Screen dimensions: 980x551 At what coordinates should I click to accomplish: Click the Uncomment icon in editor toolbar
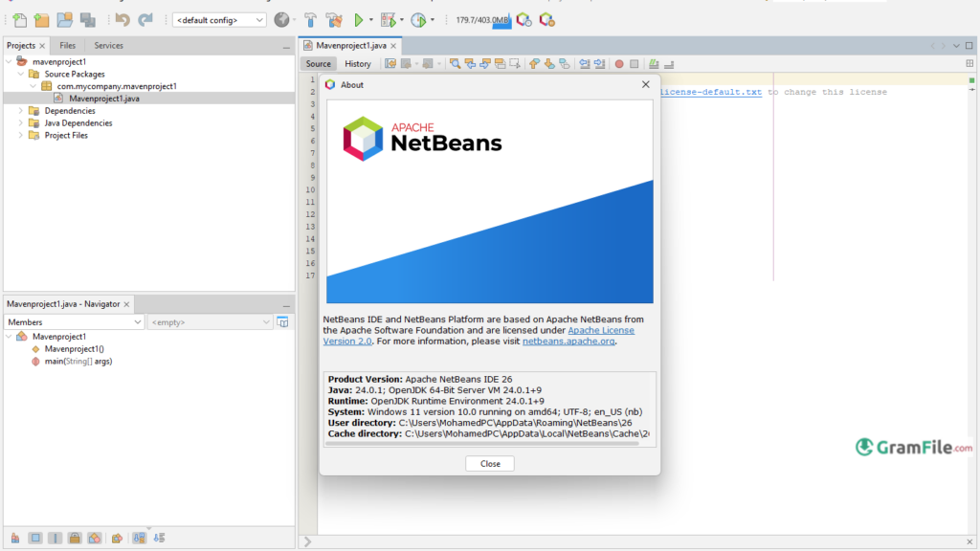click(669, 64)
